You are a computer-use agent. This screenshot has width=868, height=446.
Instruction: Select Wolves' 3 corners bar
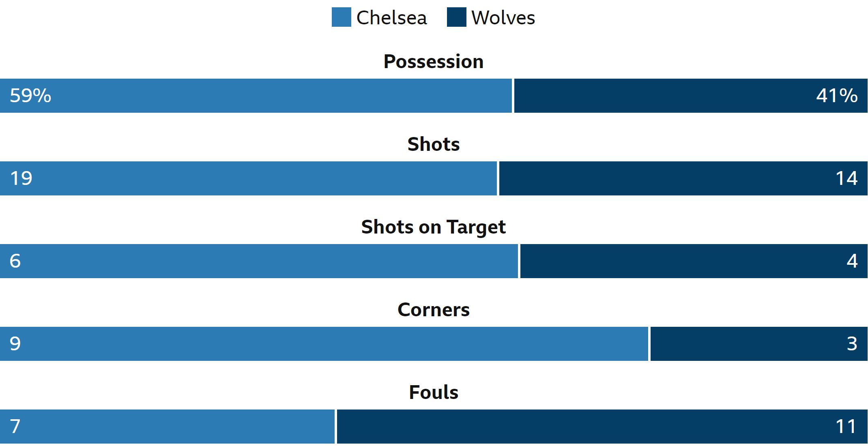click(759, 344)
